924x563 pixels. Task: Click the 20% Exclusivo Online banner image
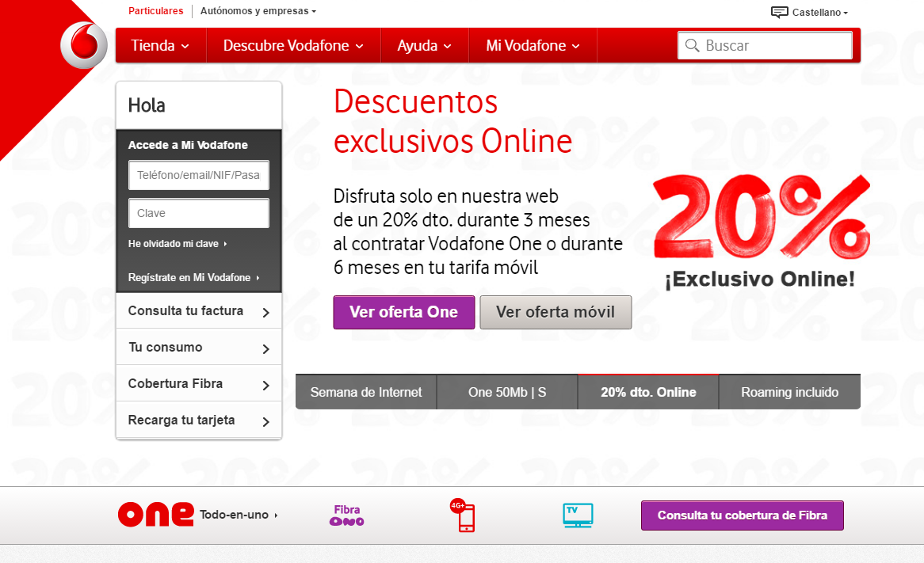[761, 232]
